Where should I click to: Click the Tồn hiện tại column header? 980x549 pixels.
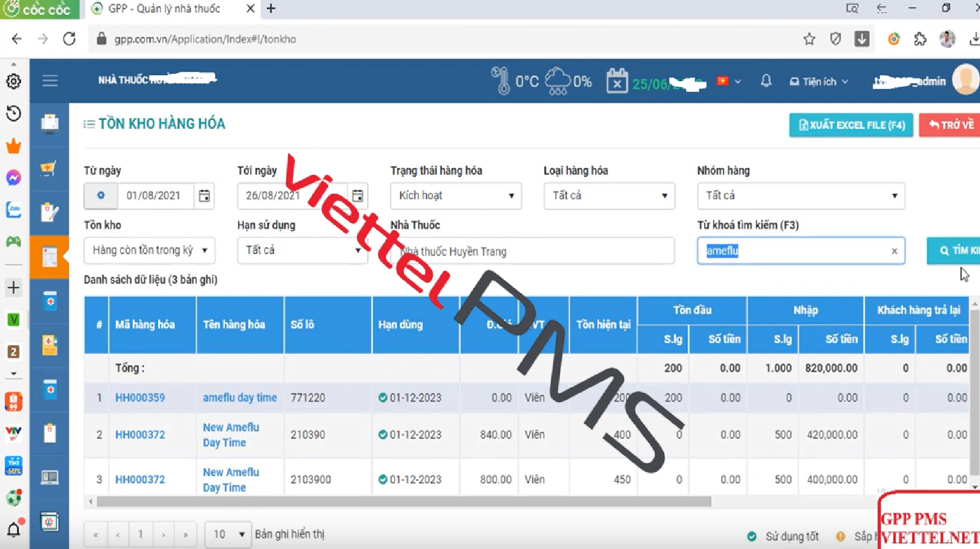click(x=603, y=325)
